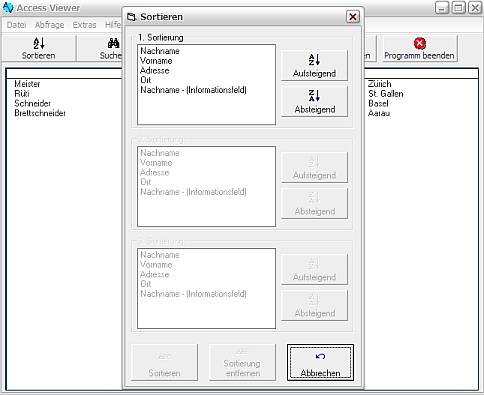Viewport: 484px width, 395px height.
Task: Click the undo arrow icon on Abbrechen
Action: pos(320,357)
